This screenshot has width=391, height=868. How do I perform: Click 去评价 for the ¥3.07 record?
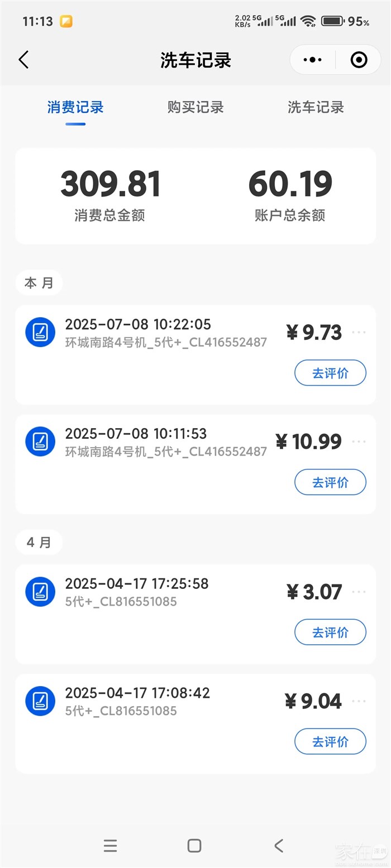pos(330,632)
